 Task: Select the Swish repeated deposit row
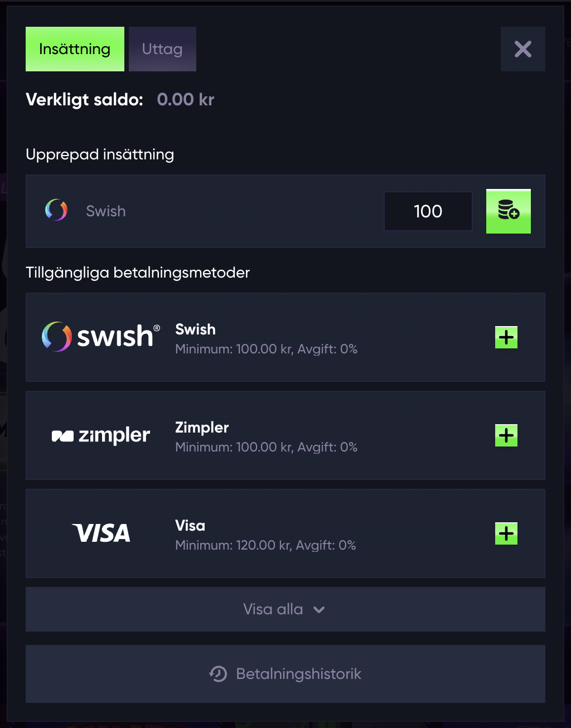223,211
